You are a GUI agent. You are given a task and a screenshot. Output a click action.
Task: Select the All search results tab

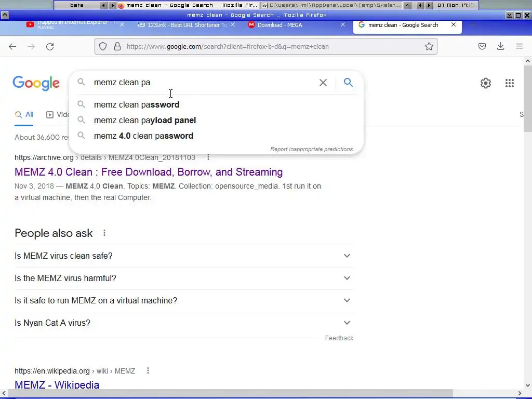click(24, 115)
